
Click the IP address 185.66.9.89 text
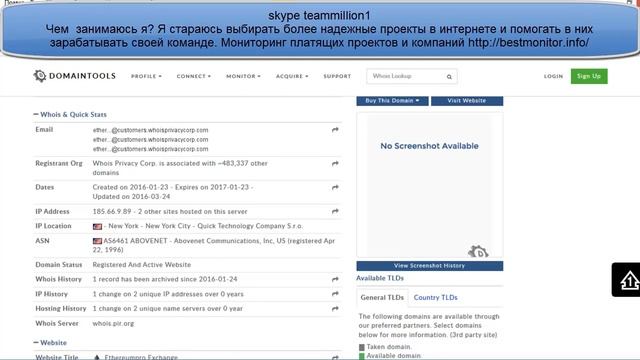[112, 212]
